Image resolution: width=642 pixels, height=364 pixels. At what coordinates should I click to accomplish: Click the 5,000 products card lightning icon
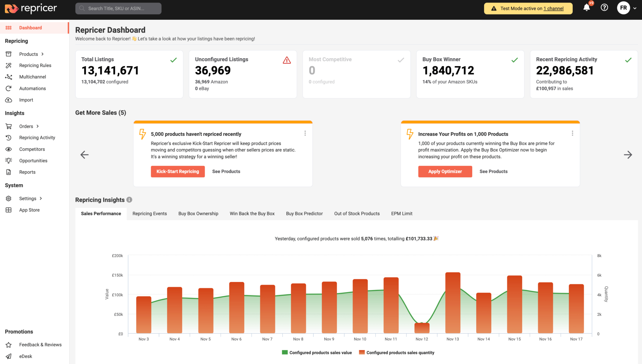(x=143, y=134)
